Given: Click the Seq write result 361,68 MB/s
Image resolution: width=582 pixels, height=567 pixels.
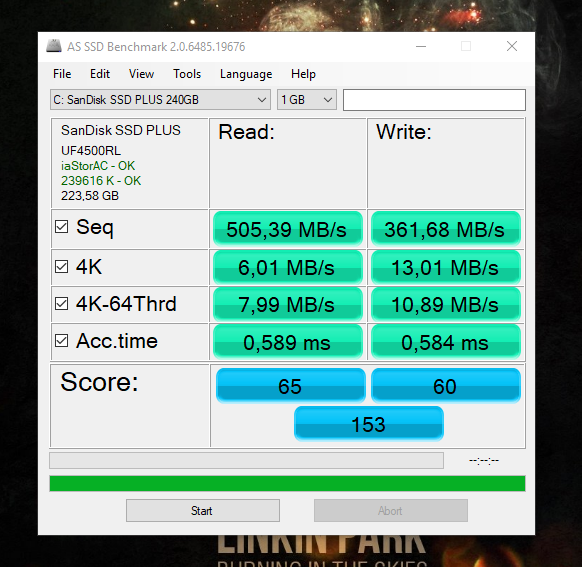Looking at the screenshot, I should click(x=446, y=229).
